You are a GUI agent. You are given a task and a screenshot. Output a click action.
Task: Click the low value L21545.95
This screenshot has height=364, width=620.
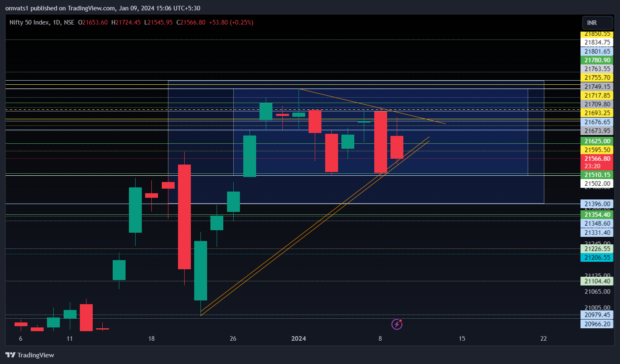point(158,22)
